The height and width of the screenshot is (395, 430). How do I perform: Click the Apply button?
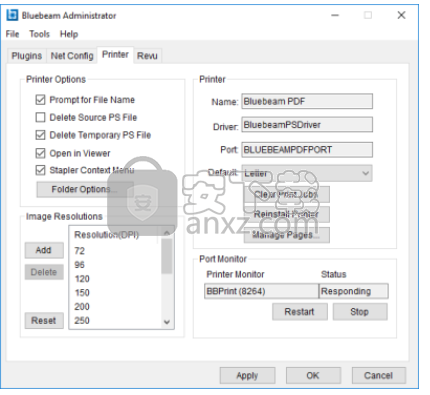[x=247, y=376]
